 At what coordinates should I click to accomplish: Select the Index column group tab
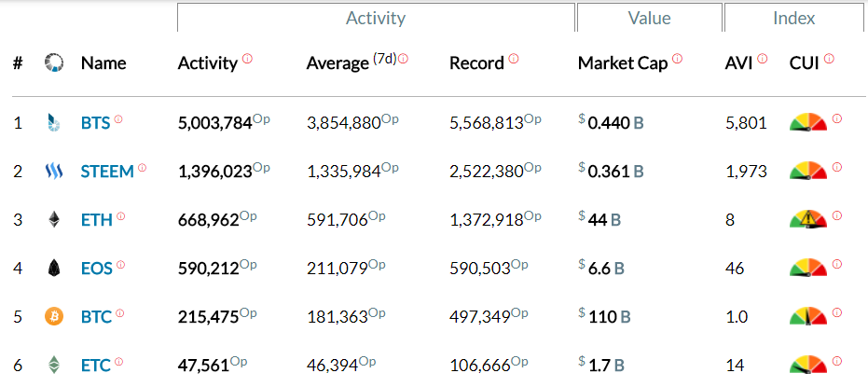[793, 18]
